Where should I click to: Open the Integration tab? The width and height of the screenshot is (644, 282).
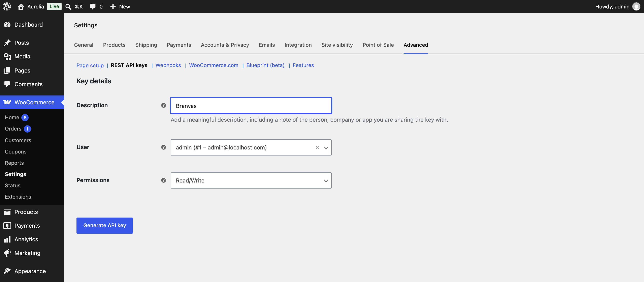298,45
